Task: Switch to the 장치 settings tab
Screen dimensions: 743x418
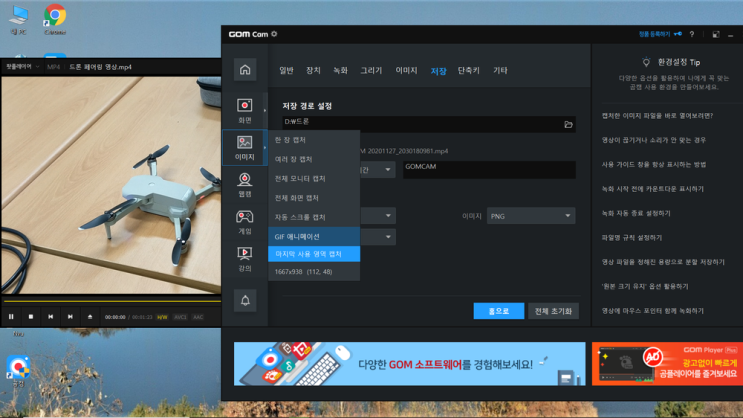Action: 313,70
